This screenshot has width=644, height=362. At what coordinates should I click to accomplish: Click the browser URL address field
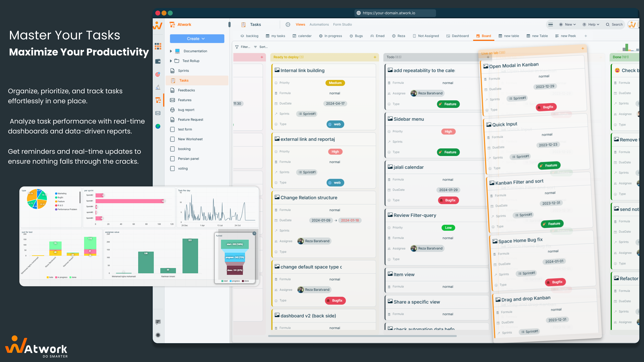pyautogui.click(x=395, y=13)
